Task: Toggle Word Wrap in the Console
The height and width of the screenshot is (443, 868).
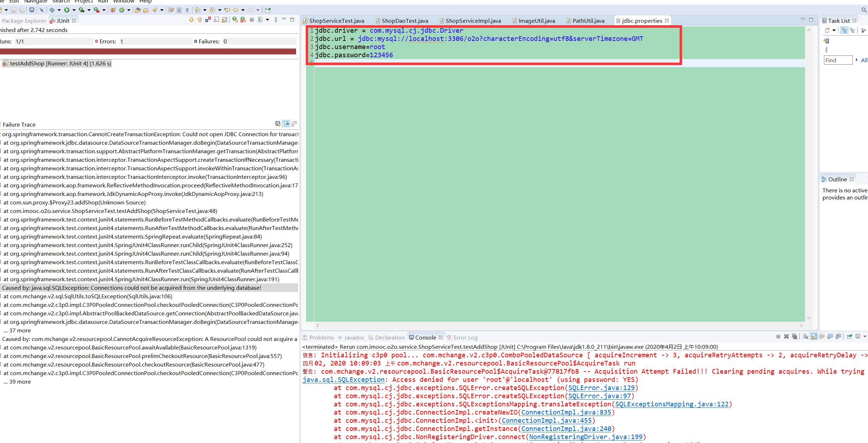Action: (822, 337)
